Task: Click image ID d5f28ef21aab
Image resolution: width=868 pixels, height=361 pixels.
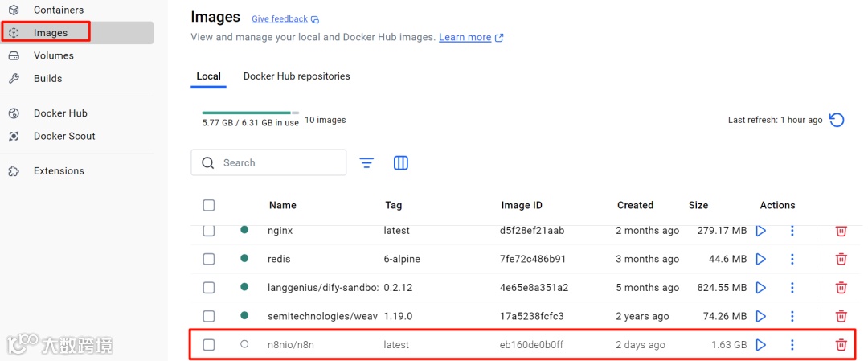Action: [532, 231]
